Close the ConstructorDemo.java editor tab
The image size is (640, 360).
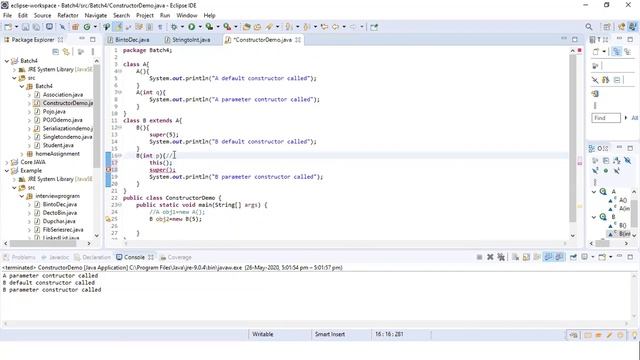pos(298,40)
